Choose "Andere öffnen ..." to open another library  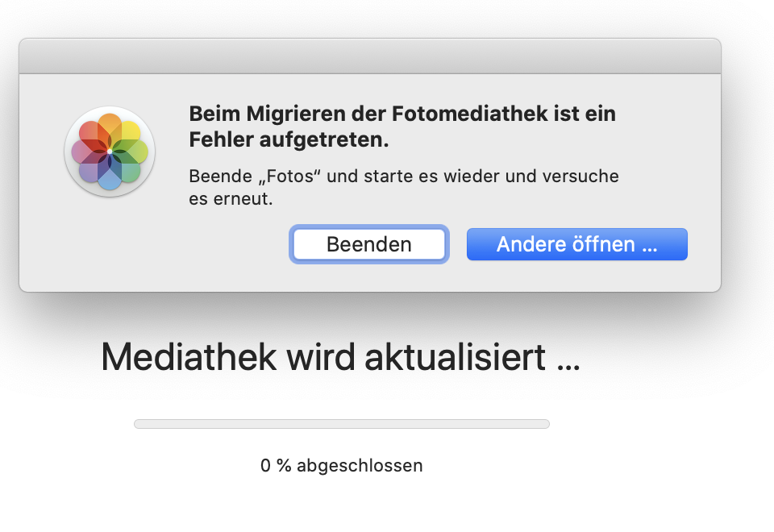(576, 244)
